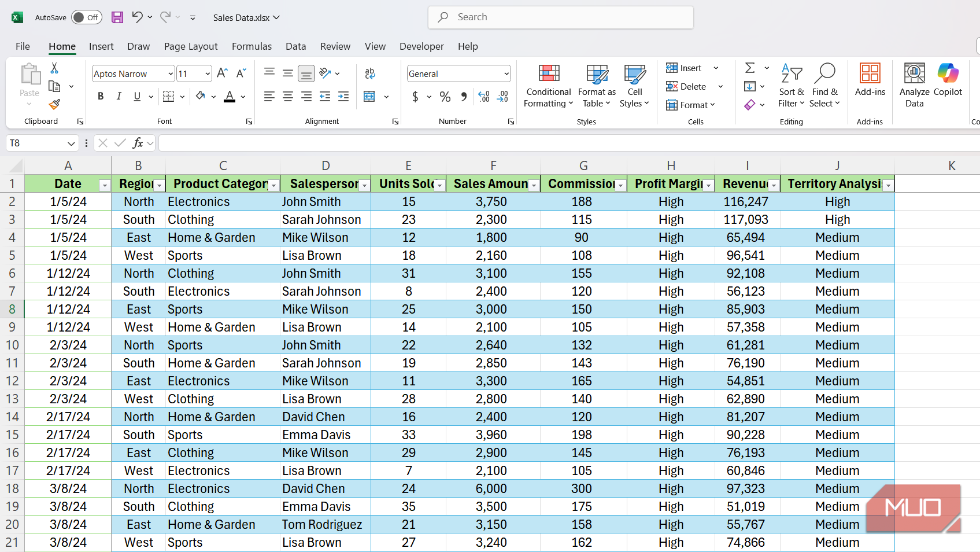
Task: Click the Increase Decimal icon
Action: tap(484, 97)
